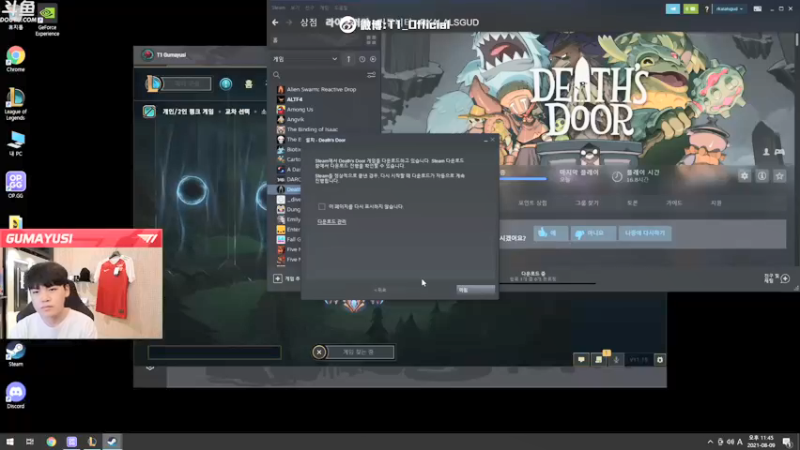This screenshot has width=800, height=450.
Task: Click the Finish button in the install dialog
Action: click(475, 290)
